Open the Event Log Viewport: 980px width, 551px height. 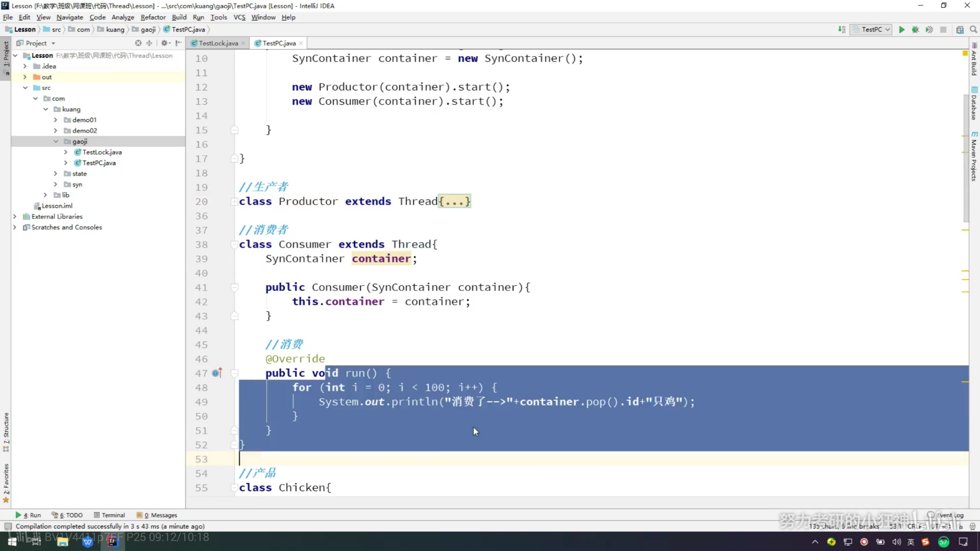coord(946,515)
